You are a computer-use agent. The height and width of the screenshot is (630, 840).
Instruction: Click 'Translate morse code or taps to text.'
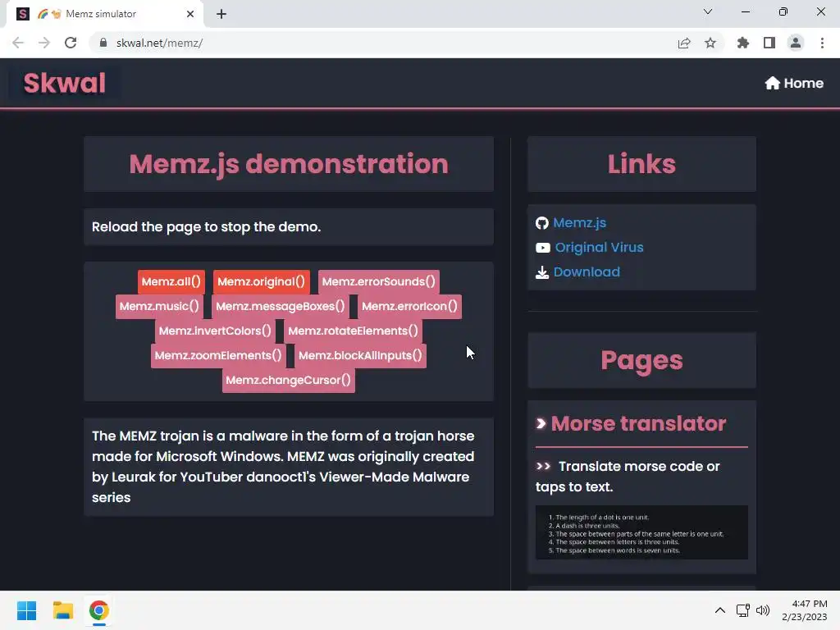point(628,477)
